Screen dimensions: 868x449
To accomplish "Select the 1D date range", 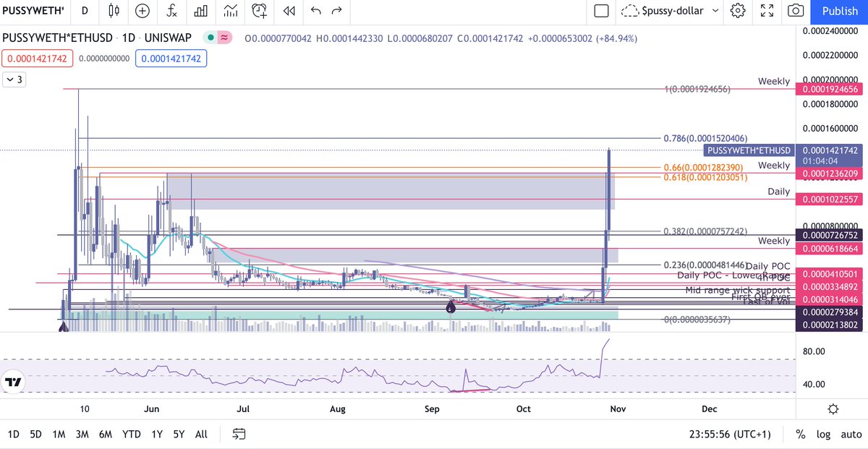I will coord(14,435).
